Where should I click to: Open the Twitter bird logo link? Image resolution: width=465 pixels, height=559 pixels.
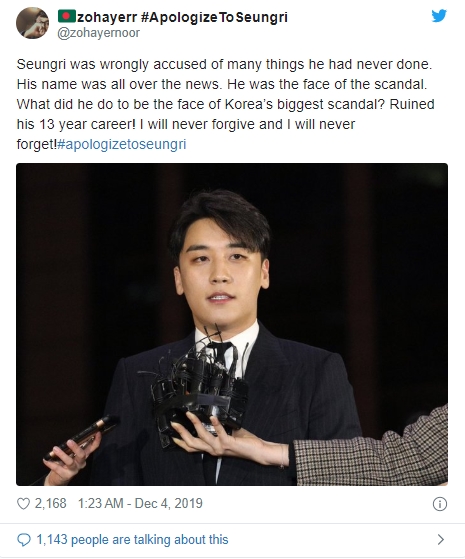pyautogui.click(x=439, y=16)
